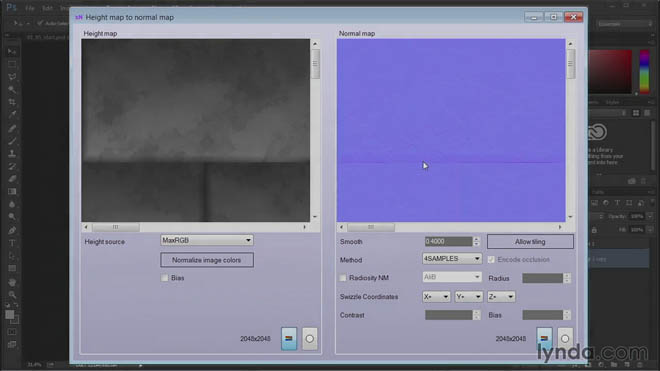Select the Clone Stamp tool in Photoshop
660x371 pixels.
tap(12, 153)
